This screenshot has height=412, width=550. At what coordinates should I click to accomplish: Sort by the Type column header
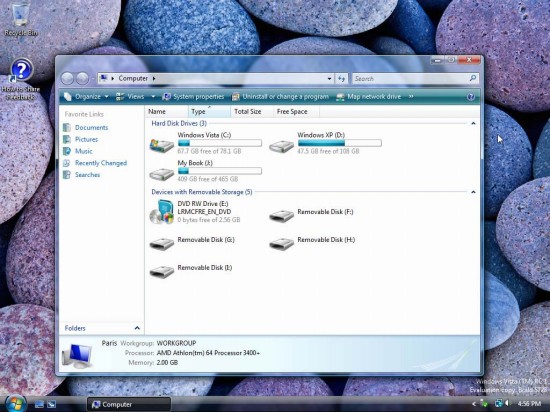click(x=209, y=112)
